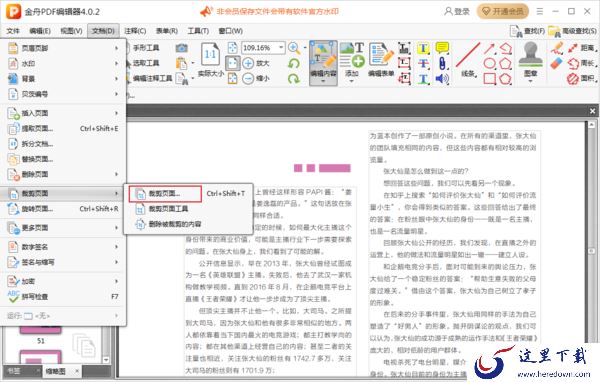Image resolution: width=600 pixels, height=382 pixels.
Task: Expand the 添加 dropdown arrow
Action: [x=352, y=82]
